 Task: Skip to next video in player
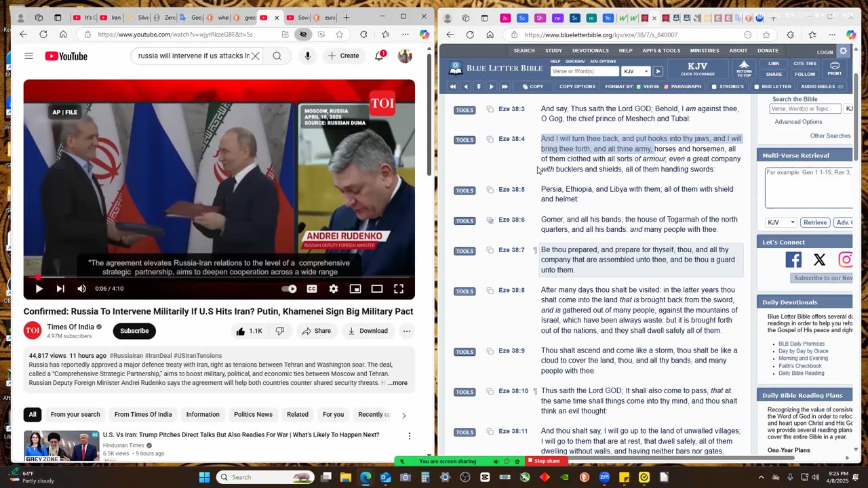pos(60,289)
